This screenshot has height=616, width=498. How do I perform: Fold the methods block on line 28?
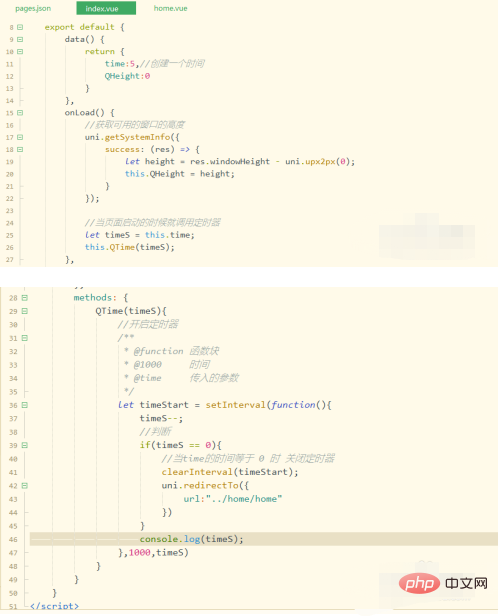(x=25, y=298)
